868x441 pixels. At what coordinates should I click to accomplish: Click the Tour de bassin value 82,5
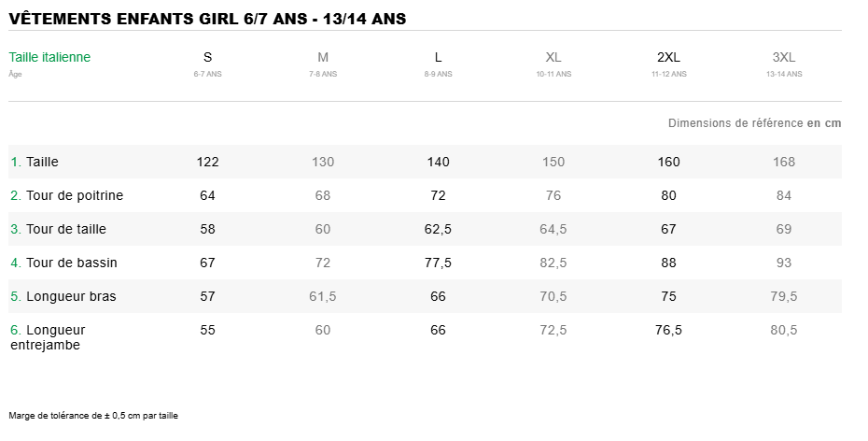(553, 263)
